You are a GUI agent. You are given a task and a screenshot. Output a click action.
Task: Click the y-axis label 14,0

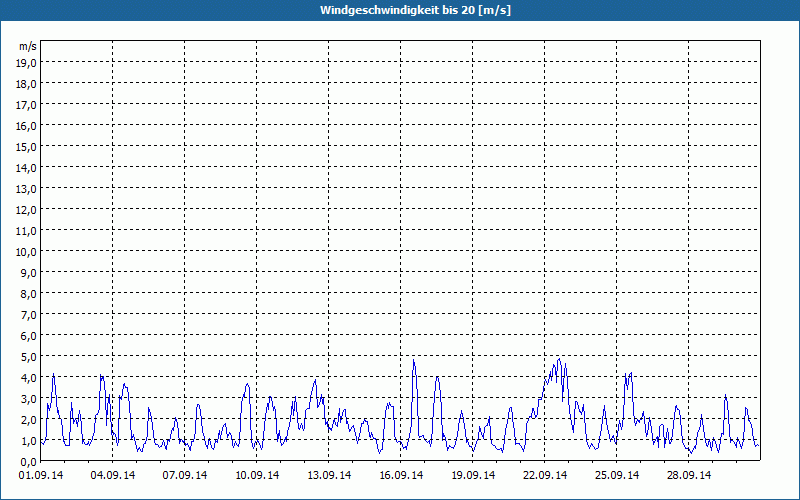tap(27, 167)
